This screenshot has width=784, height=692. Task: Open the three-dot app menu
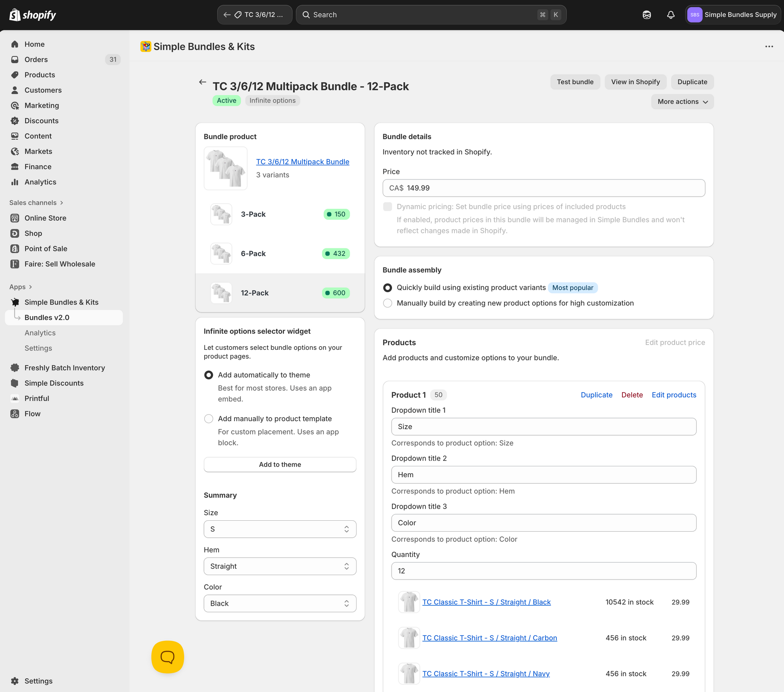point(769,46)
